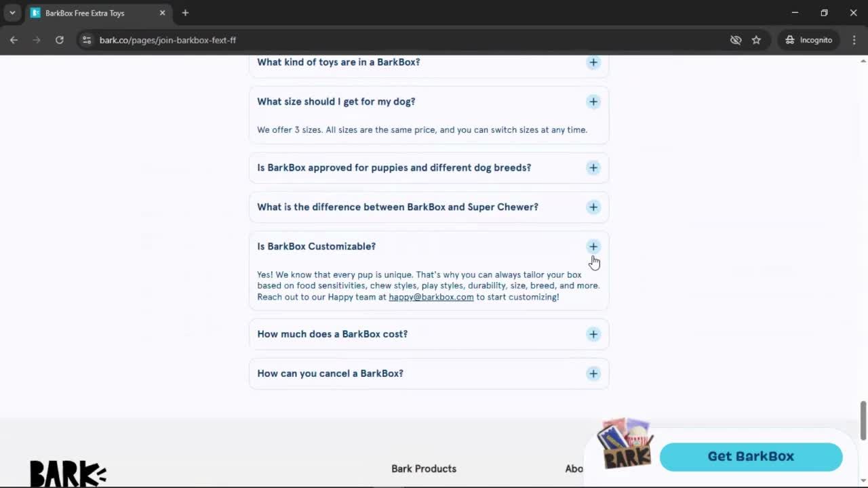Expand BarkBox vs Super Chewer difference plus icon
Screen dimensions: 868x488
[593, 207]
